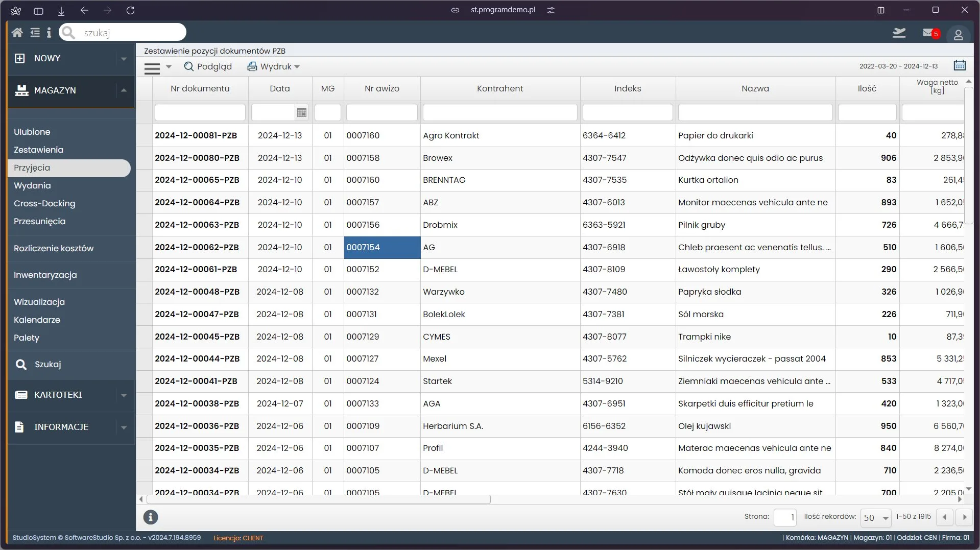Image resolution: width=980 pixels, height=550 pixels.
Task: Open the site settings tuning icon
Action: click(x=551, y=10)
